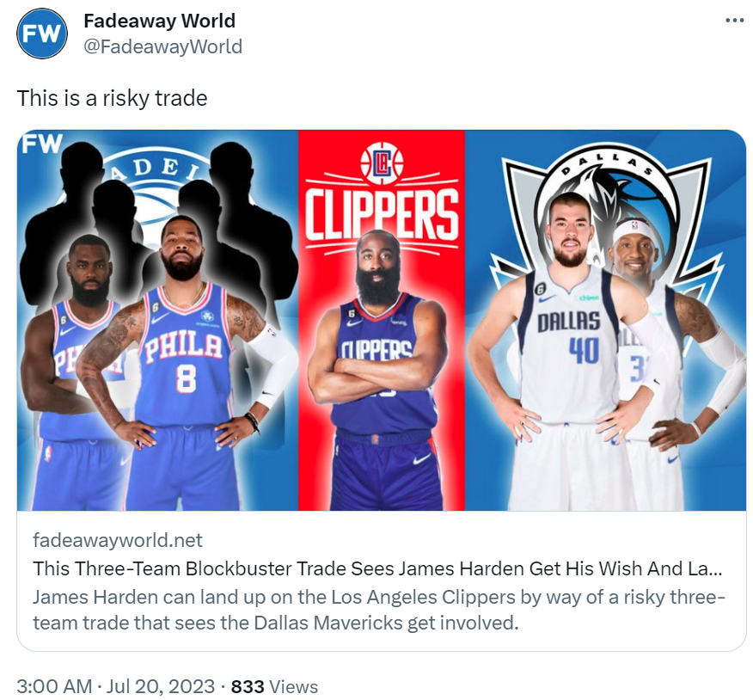Click the article description about James Harden
The width and height of the screenshot is (753, 700).
point(379,610)
